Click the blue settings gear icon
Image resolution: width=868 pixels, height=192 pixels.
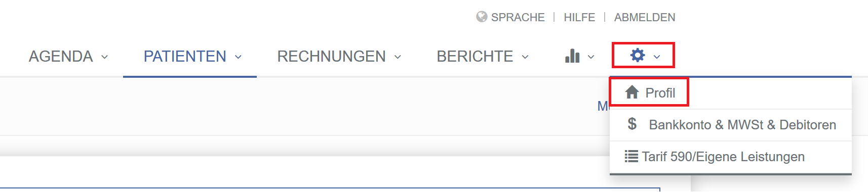(638, 55)
